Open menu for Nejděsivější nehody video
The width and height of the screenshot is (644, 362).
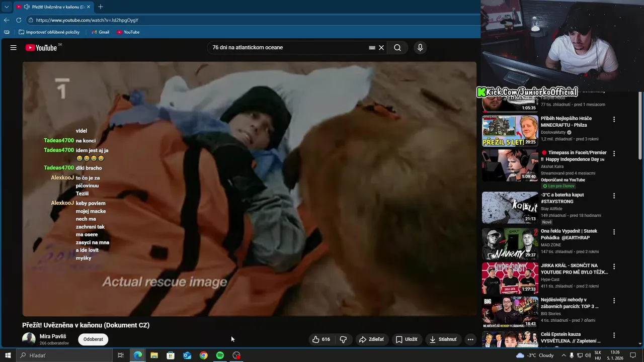pyautogui.click(x=614, y=301)
